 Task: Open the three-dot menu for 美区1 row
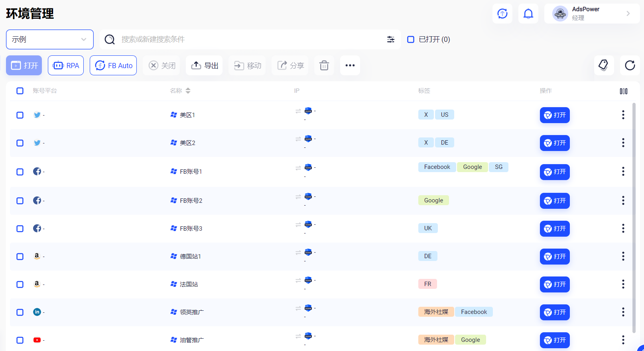[623, 115]
